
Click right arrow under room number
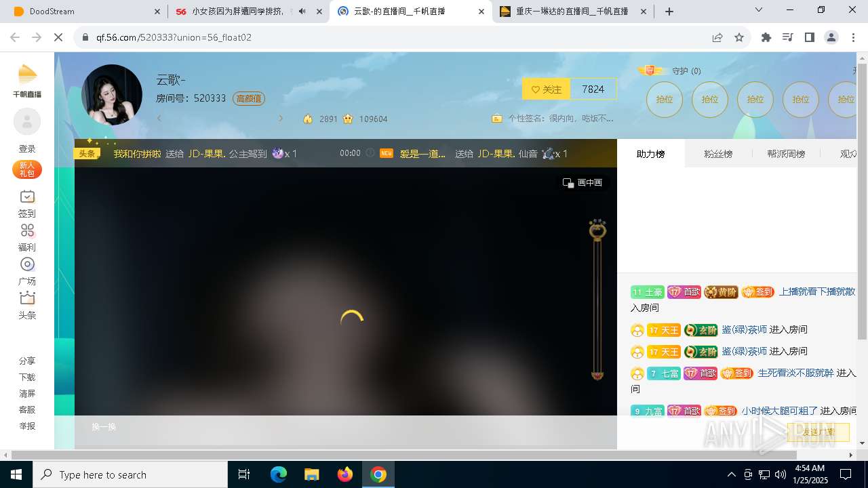click(x=281, y=119)
